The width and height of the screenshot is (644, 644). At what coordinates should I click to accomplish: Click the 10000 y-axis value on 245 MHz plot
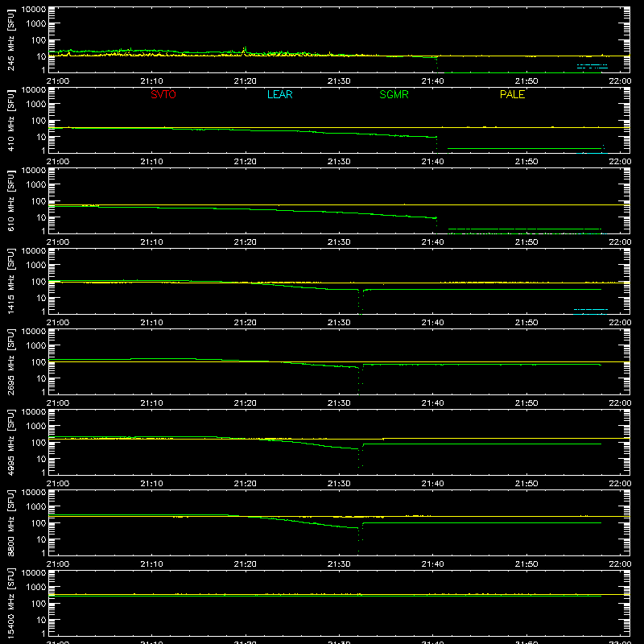pyautogui.click(x=34, y=10)
